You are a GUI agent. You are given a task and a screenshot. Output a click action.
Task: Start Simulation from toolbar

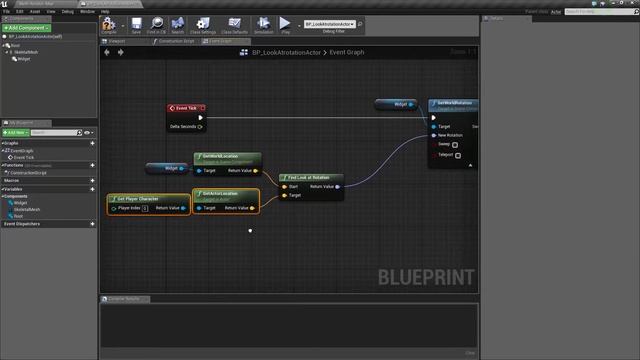264,25
